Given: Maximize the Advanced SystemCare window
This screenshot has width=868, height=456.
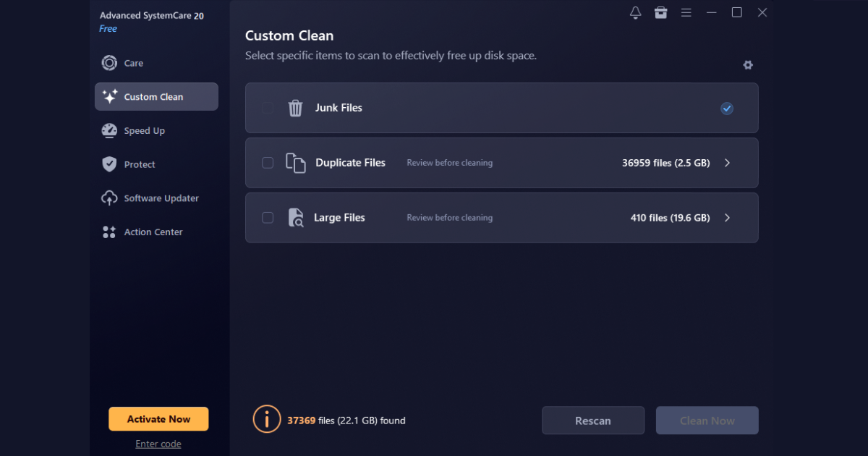Looking at the screenshot, I should (737, 12).
